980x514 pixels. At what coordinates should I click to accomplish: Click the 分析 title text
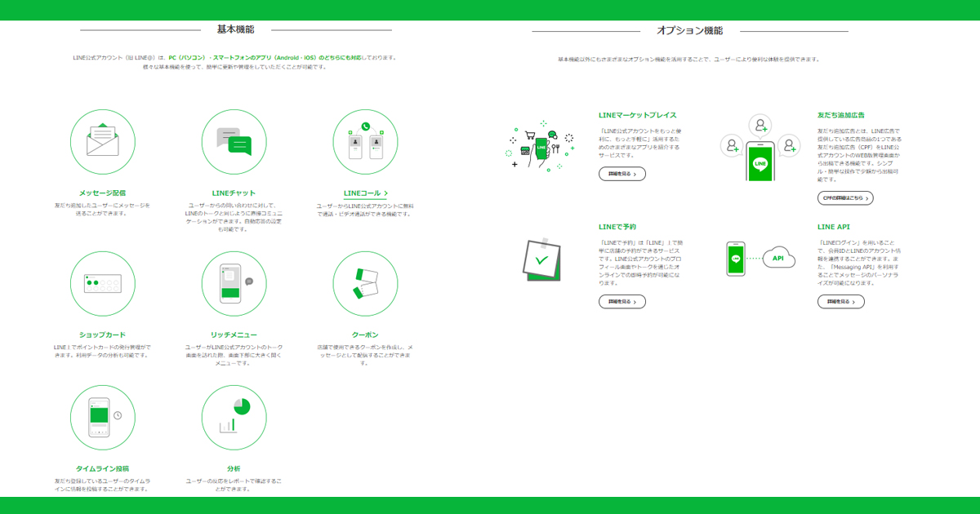point(234,469)
